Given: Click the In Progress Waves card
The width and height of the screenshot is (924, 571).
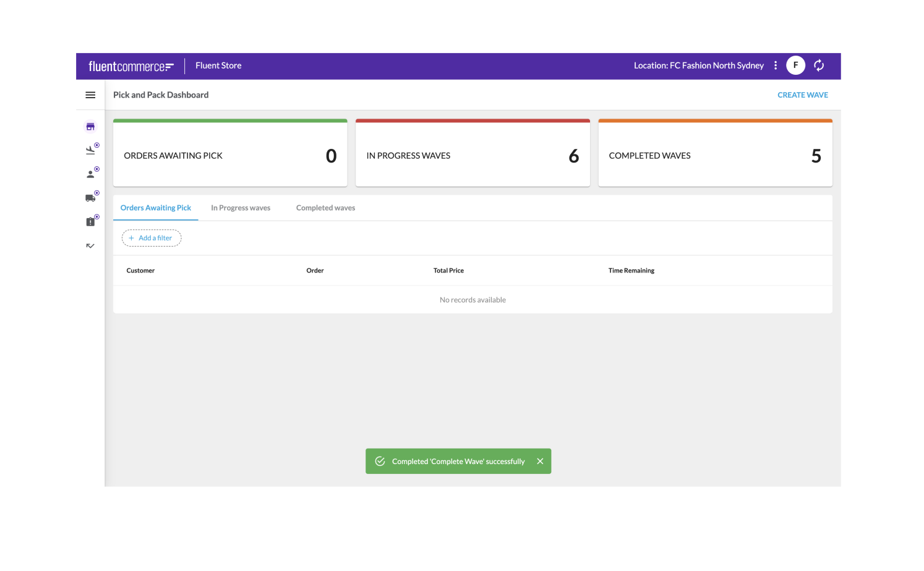Looking at the screenshot, I should [473, 154].
